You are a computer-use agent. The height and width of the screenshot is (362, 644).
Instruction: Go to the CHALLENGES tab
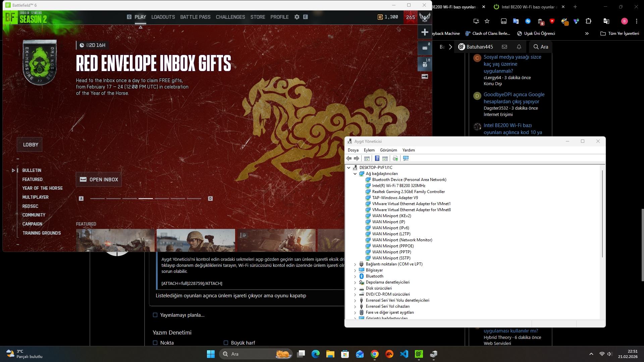pos(230,17)
